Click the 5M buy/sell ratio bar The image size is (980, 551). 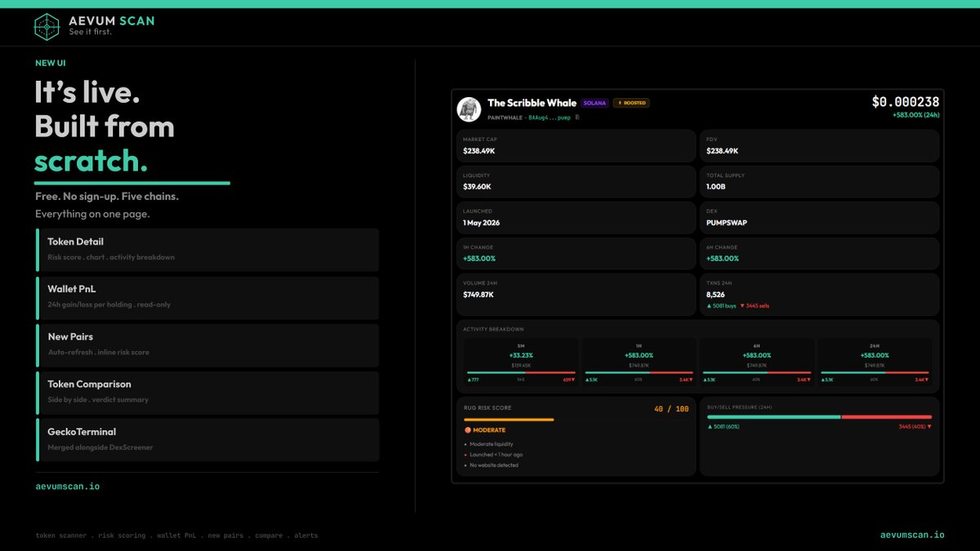tap(521, 372)
